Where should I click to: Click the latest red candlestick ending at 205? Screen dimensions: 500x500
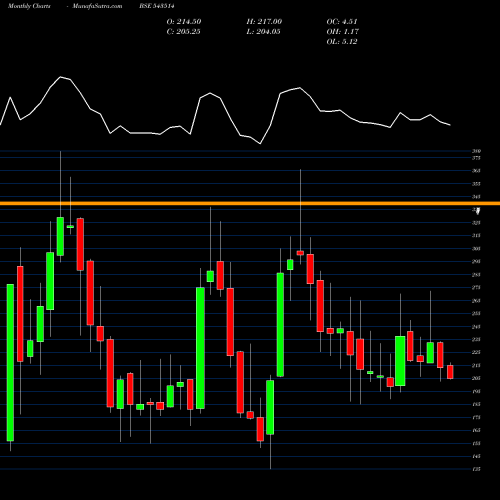(x=450, y=372)
